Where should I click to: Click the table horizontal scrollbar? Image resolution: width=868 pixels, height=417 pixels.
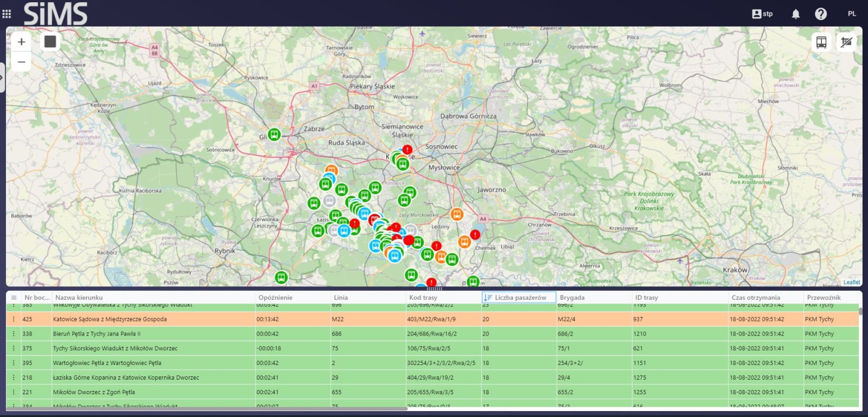[x=206, y=408]
